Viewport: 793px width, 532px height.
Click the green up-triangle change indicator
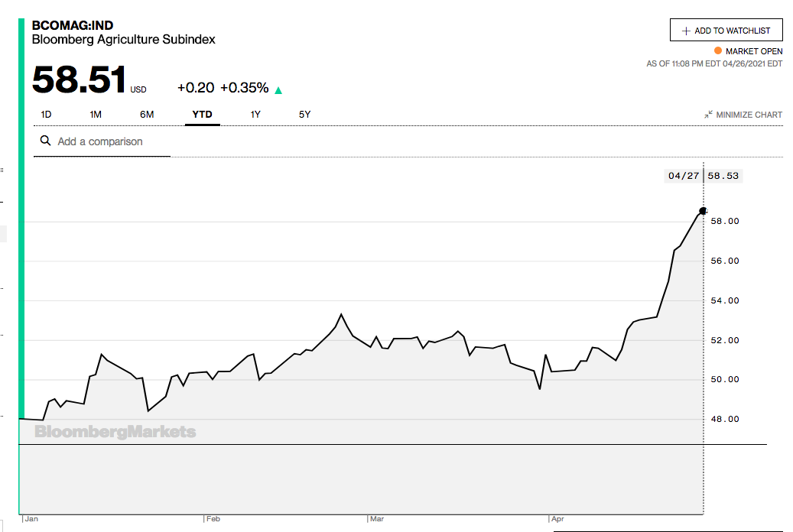(278, 90)
